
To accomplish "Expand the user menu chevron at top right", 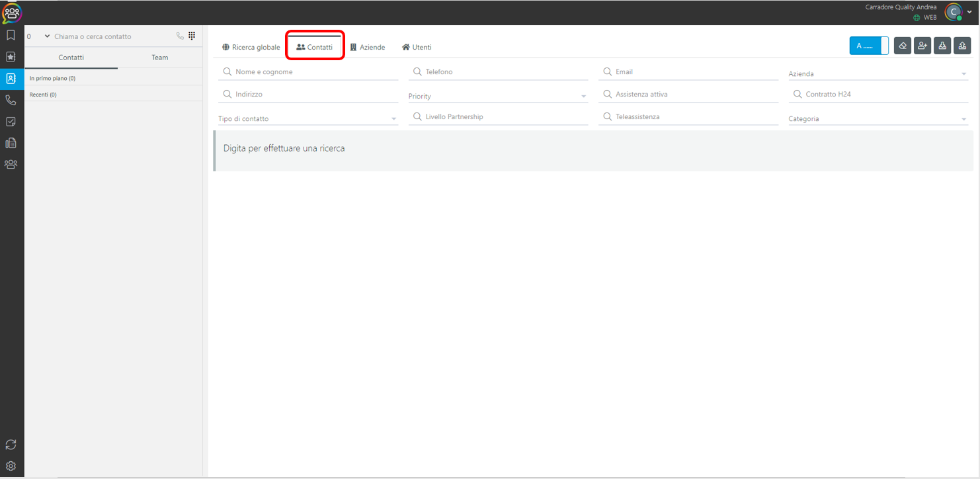I will coord(969,12).
